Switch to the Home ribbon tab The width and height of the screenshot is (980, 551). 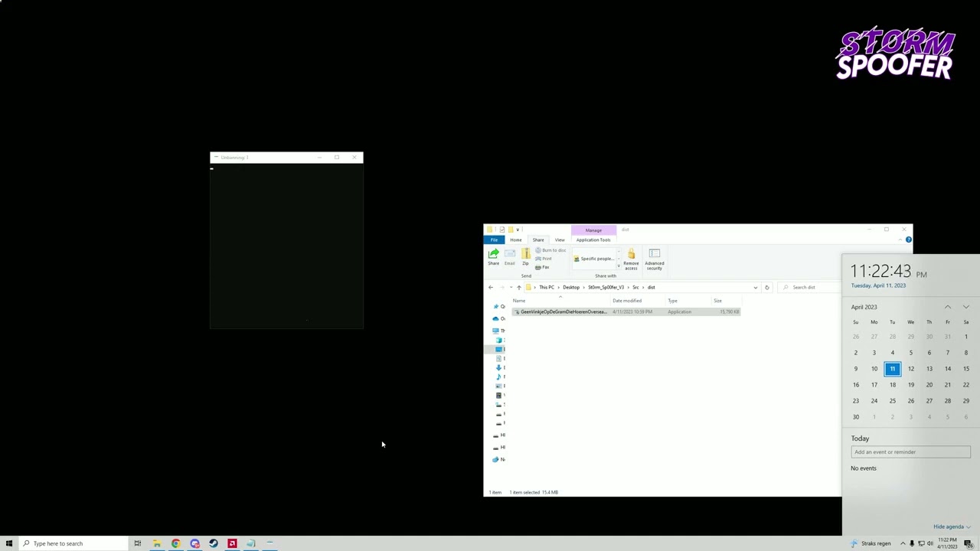pyautogui.click(x=516, y=240)
